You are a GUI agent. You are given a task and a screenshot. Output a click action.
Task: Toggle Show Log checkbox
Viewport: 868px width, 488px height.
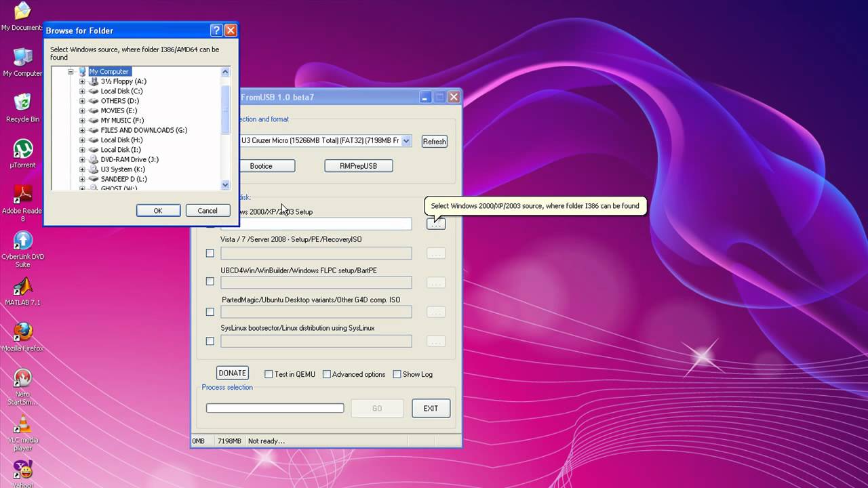click(x=397, y=374)
